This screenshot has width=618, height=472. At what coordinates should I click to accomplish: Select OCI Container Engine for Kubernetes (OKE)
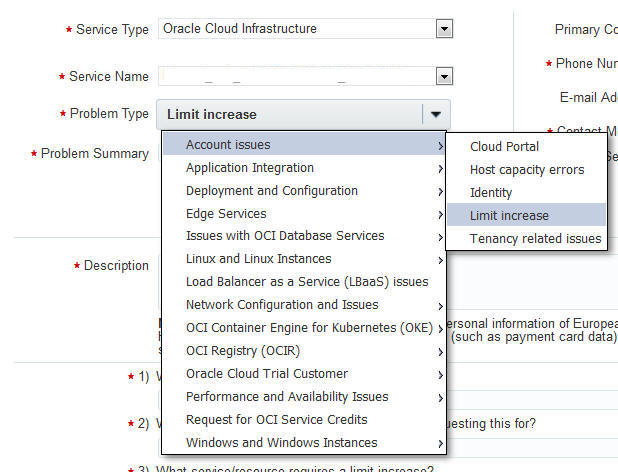304,328
